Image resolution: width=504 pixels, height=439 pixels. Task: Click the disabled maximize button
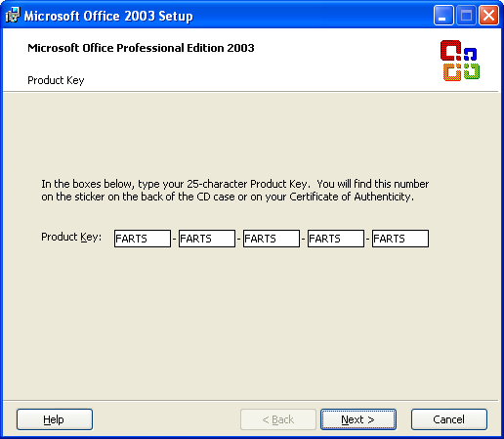tap(466, 16)
